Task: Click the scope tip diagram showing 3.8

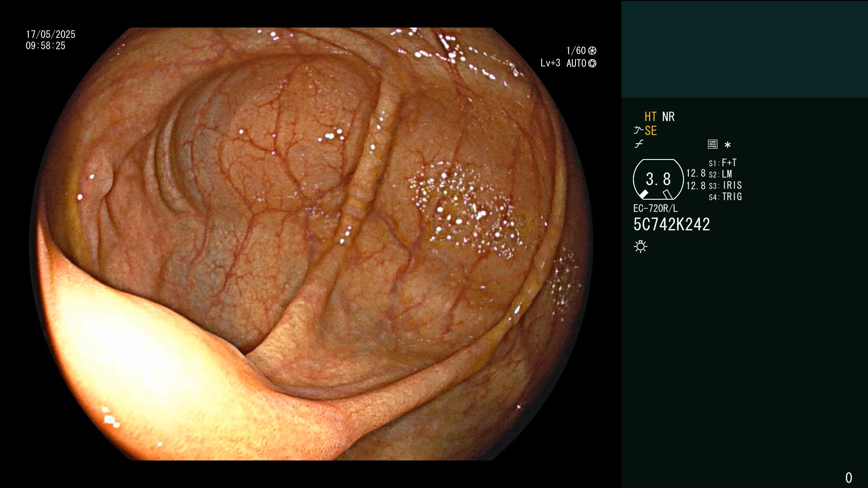Action: point(658,179)
